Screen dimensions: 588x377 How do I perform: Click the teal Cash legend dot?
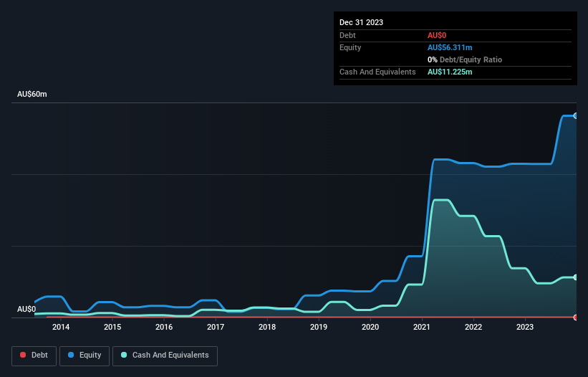point(124,355)
